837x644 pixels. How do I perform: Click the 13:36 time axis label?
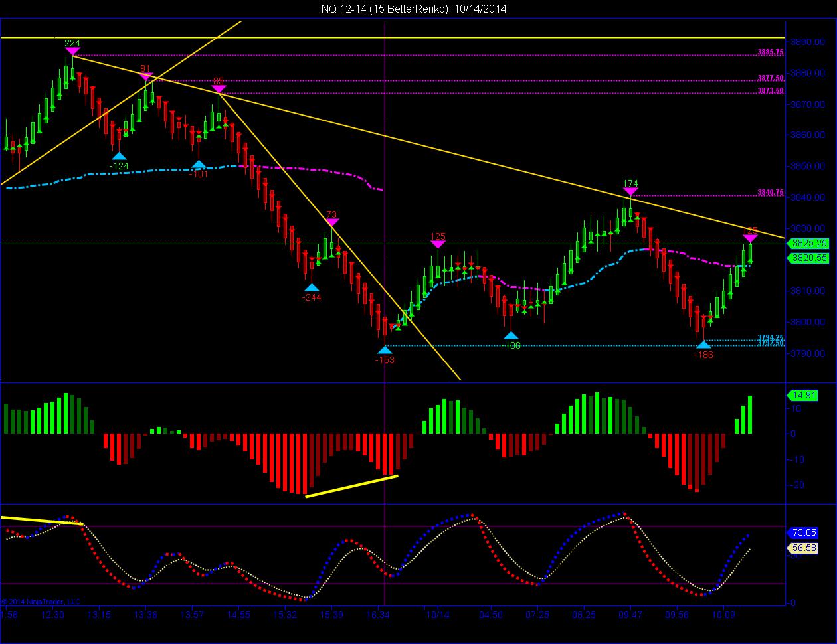pos(145,615)
